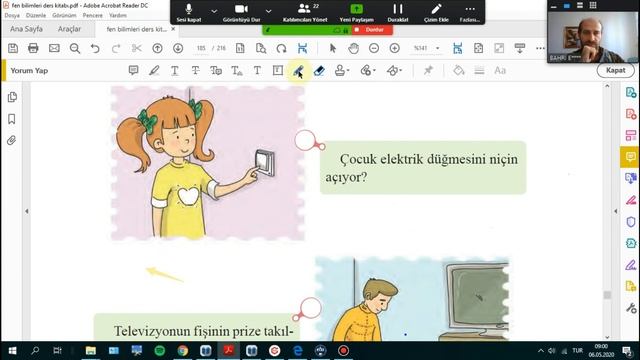Screen dimensions: 640x360
Task: Open the bookmarks panel
Action: pyautogui.click(x=12, y=119)
